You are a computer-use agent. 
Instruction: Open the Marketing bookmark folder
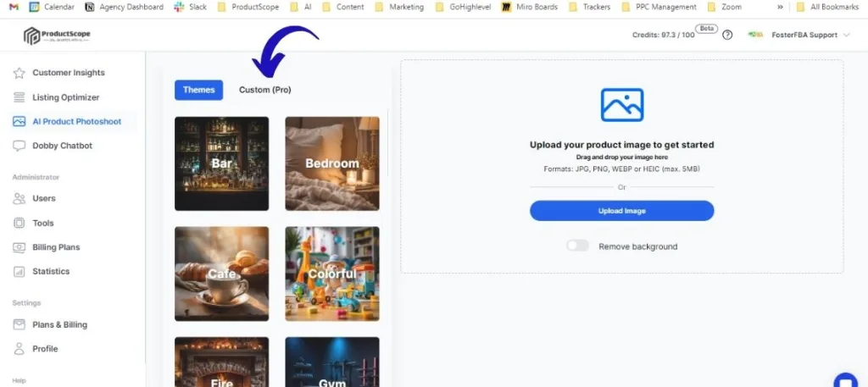[399, 7]
